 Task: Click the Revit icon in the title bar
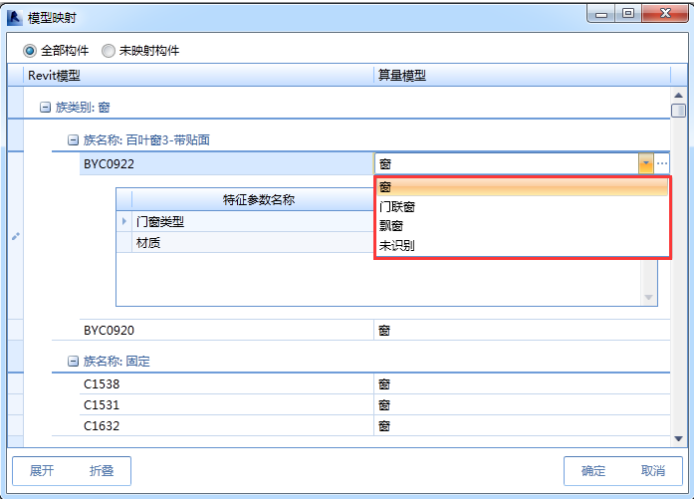15,18
